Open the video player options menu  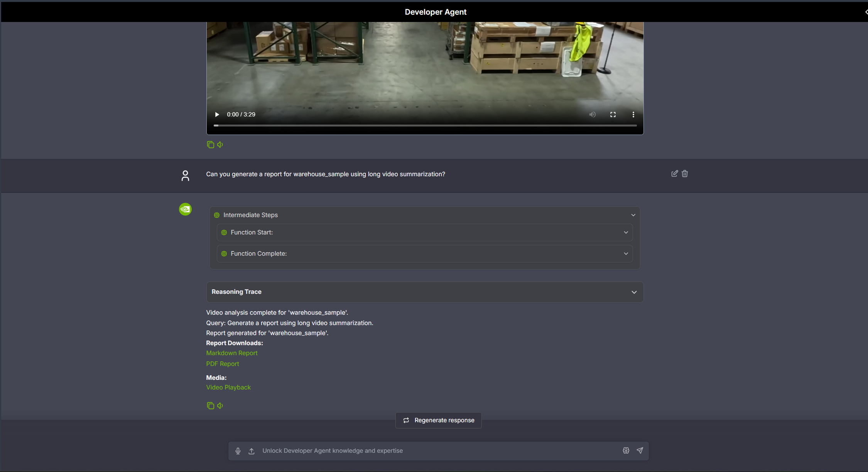pyautogui.click(x=633, y=114)
